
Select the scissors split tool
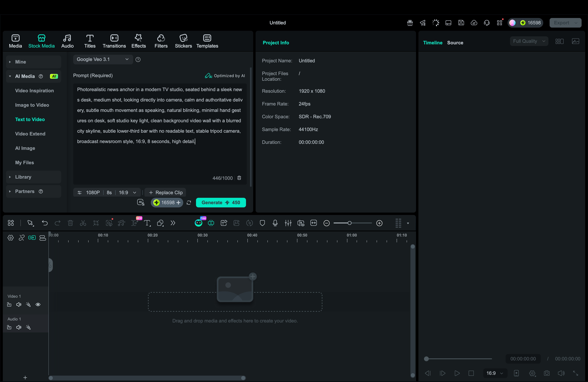pyautogui.click(x=83, y=223)
